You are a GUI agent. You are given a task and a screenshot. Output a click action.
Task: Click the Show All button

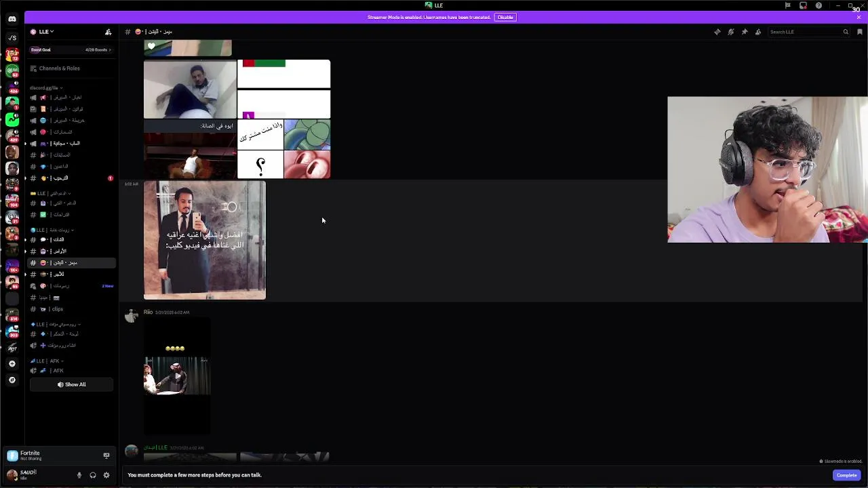[x=71, y=384]
